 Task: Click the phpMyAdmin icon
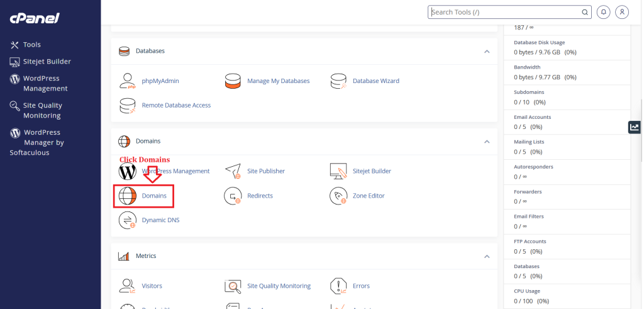point(127,81)
